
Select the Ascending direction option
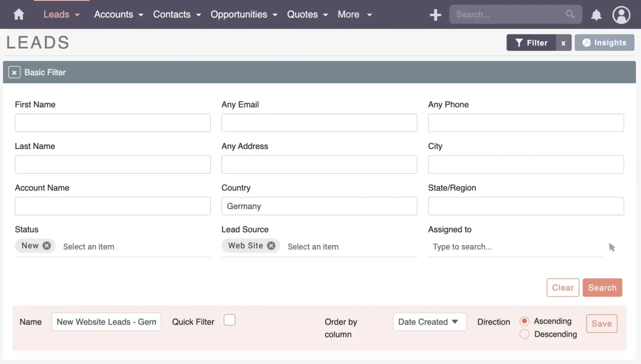pyautogui.click(x=524, y=321)
